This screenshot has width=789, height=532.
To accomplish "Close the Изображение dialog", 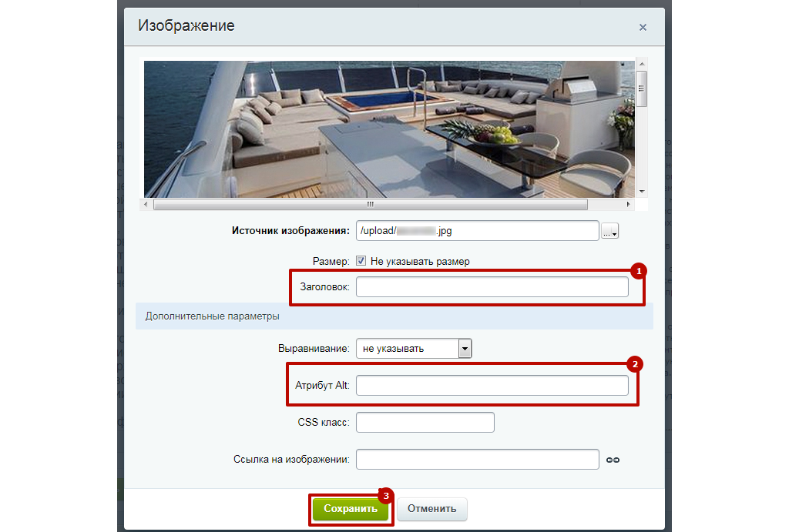I will pyautogui.click(x=643, y=28).
